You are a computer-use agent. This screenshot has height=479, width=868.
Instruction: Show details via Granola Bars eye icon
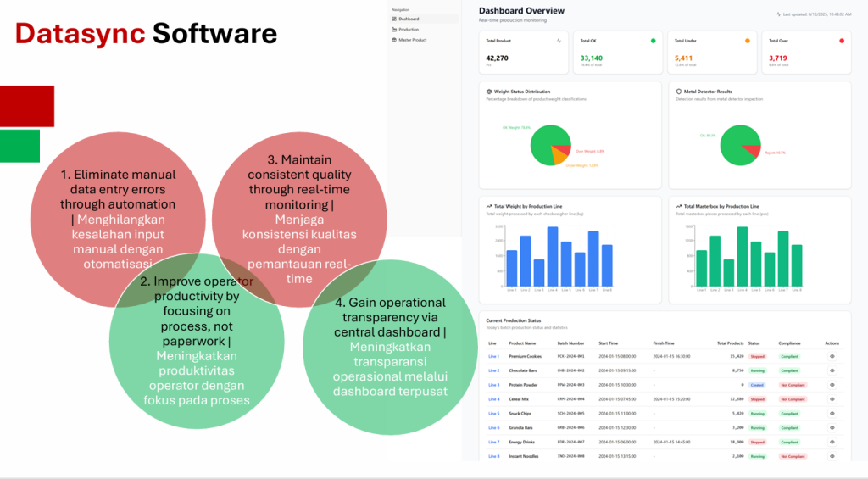[832, 427]
